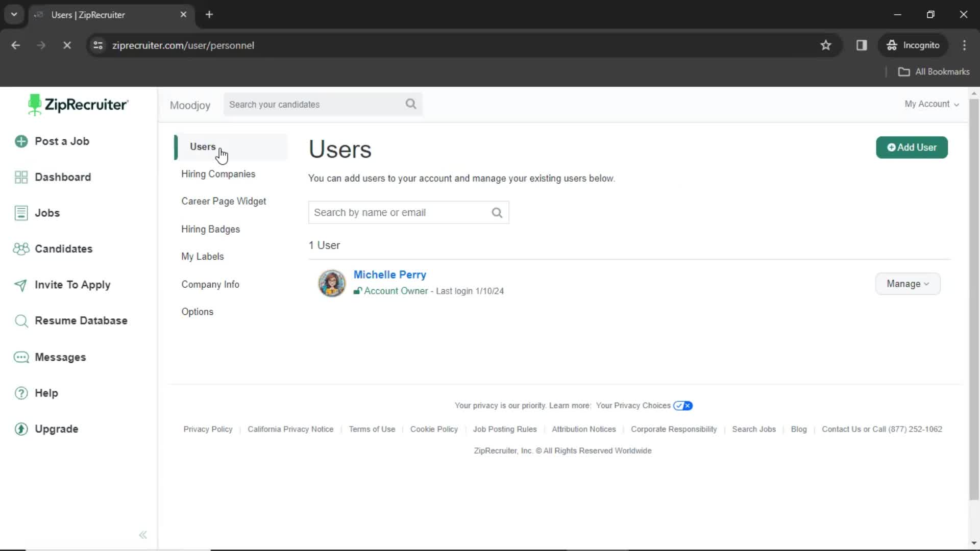Open Michelle Perry's user profile link
Image resolution: width=980 pixels, height=551 pixels.
tap(390, 274)
